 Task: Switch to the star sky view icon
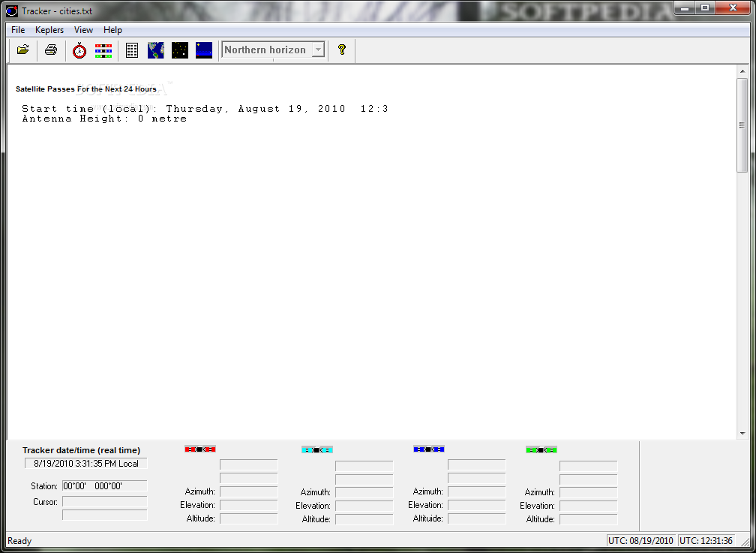pyautogui.click(x=180, y=50)
